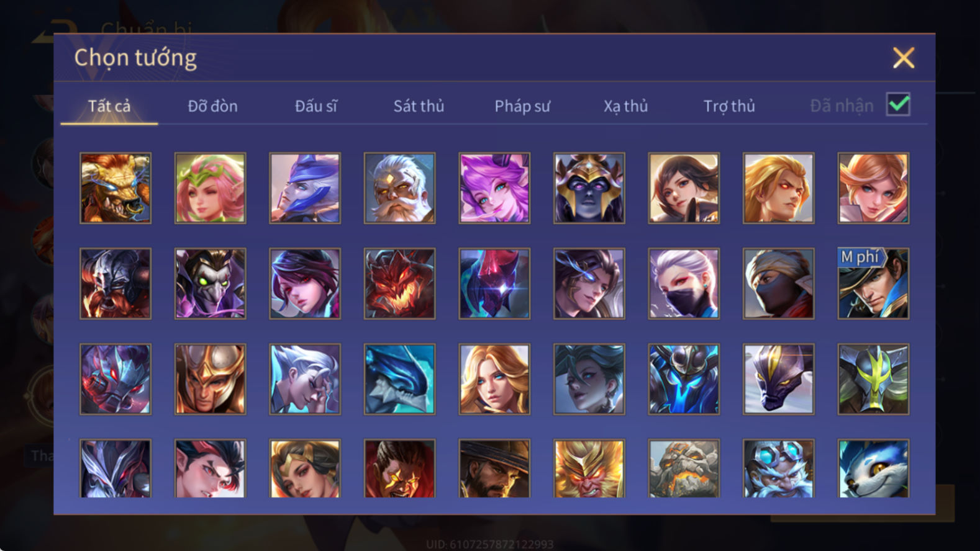
Task: Switch to the Trợ thủ tab
Action: click(729, 106)
